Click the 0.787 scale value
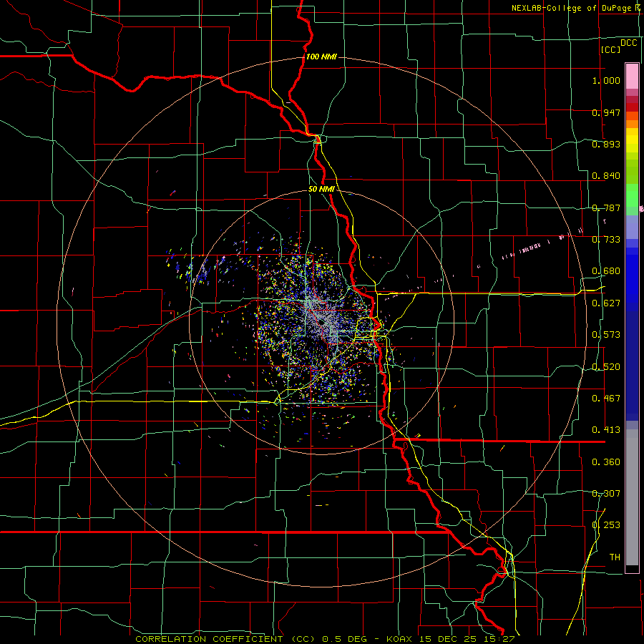644x644 pixels. pos(606,208)
